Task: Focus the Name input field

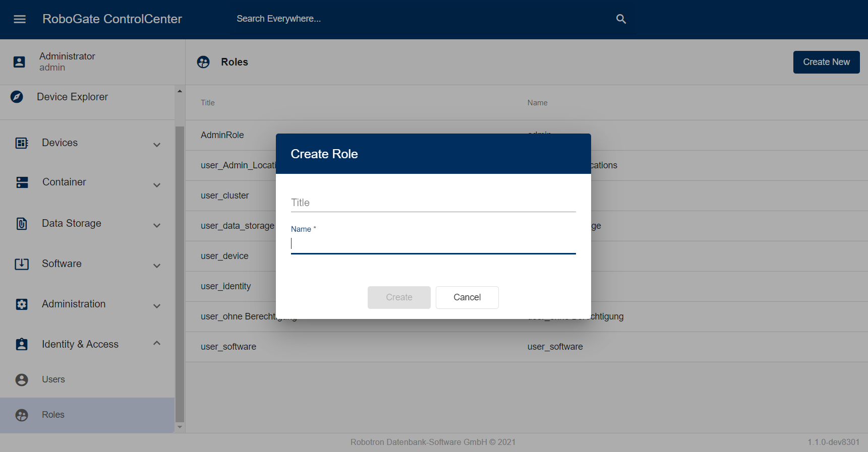Action: click(x=433, y=244)
